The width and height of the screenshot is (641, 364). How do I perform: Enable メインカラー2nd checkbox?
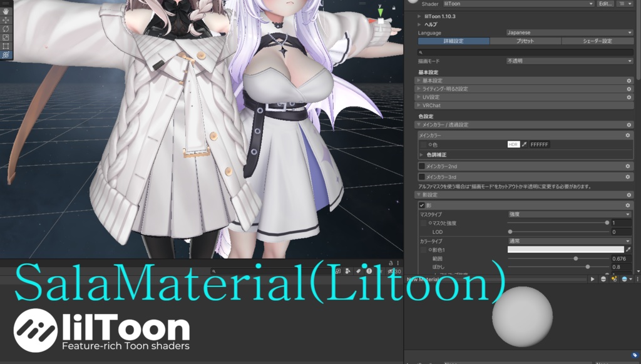(422, 166)
